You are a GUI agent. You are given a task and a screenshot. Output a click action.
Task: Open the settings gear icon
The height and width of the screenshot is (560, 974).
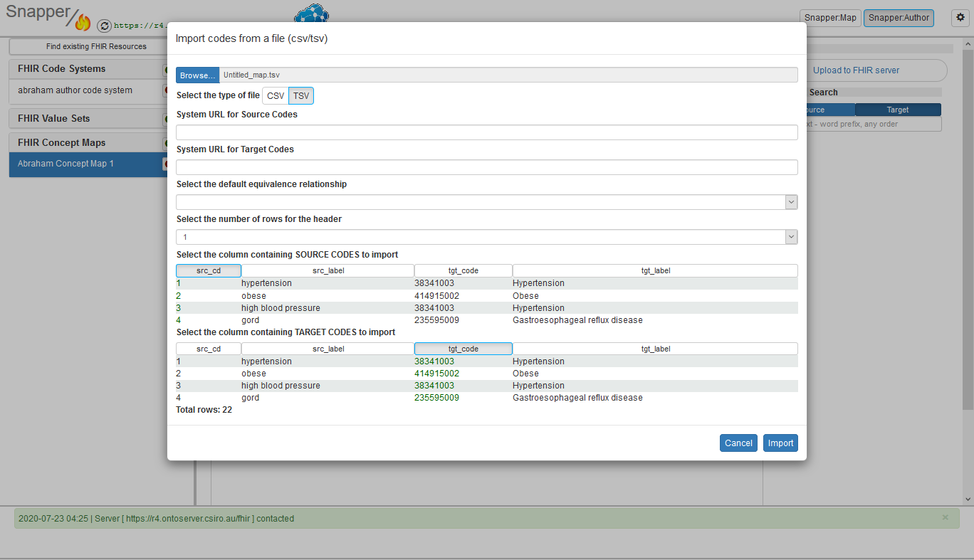coord(960,18)
